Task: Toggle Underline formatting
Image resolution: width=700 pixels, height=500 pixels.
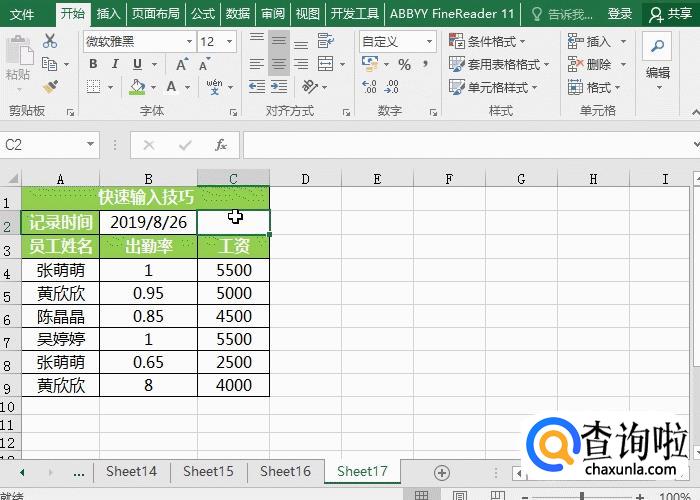Action: [138, 64]
